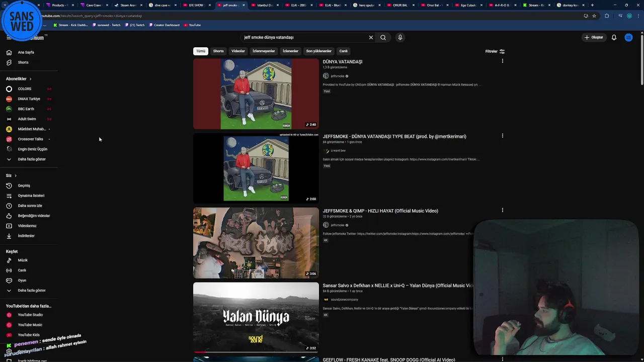Select the İzlenmeyenler filter chip
Screen dimensions: 644x362
(264, 51)
